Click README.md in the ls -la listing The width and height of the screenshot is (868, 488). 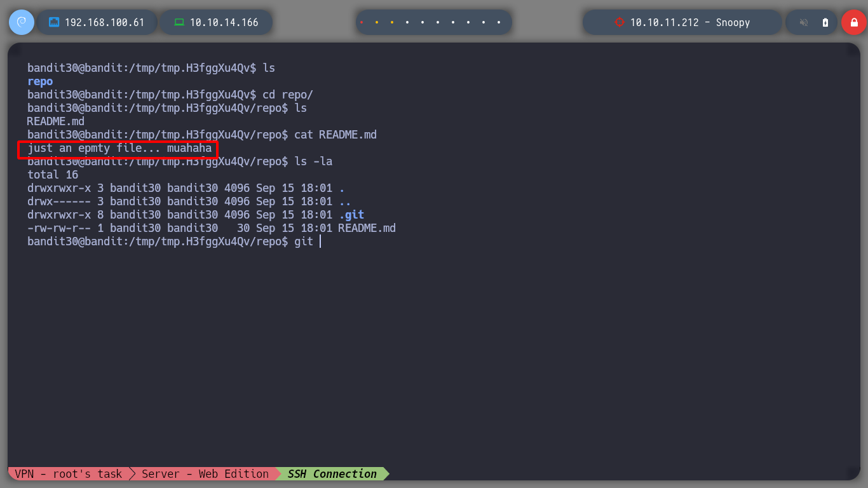pos(367,228)
